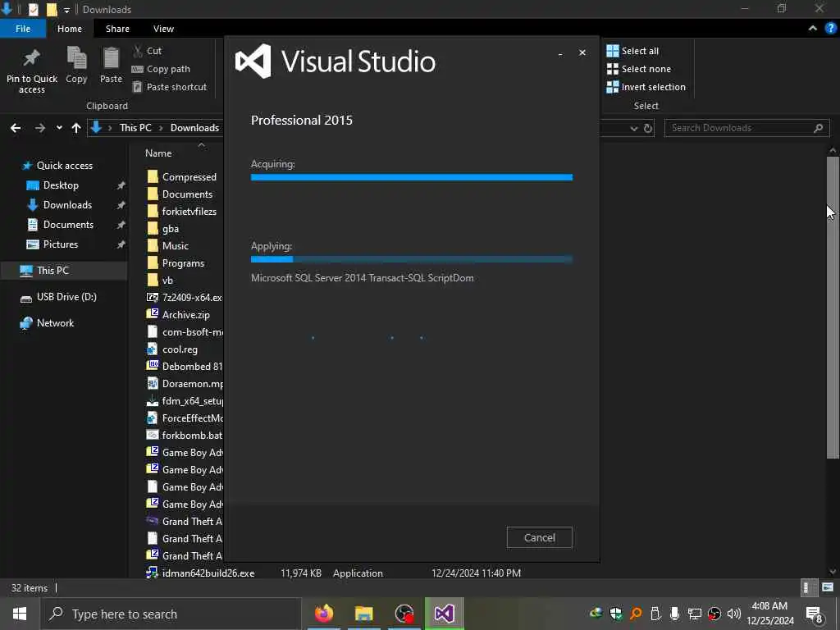
Task: Click Copy path in the ribbon
Action: (x=162, y=69)
